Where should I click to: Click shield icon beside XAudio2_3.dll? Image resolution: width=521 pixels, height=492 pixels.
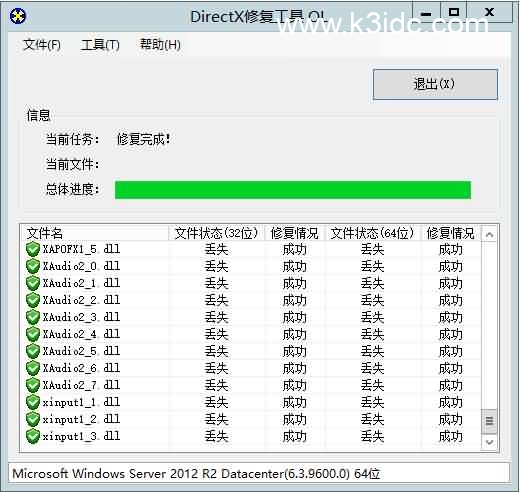(33, 317)
